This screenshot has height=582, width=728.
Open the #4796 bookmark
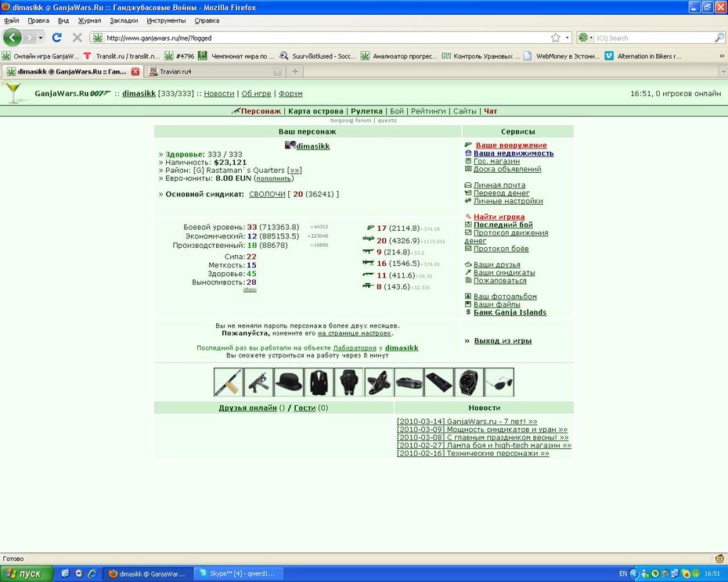pos(180,56)
